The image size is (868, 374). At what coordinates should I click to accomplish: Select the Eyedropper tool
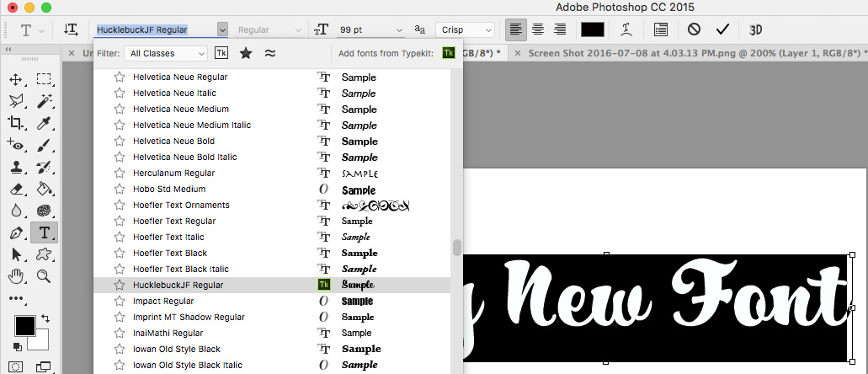(44, 123)
